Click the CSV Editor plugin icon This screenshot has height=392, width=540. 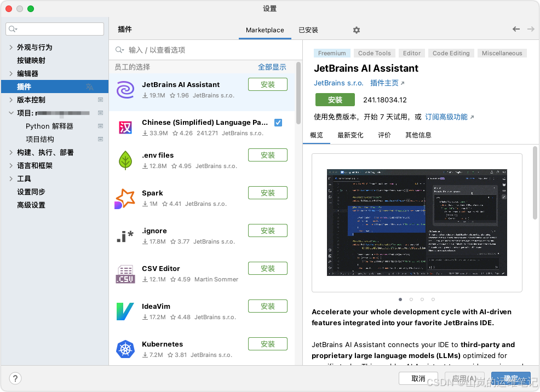pos(125,274)
